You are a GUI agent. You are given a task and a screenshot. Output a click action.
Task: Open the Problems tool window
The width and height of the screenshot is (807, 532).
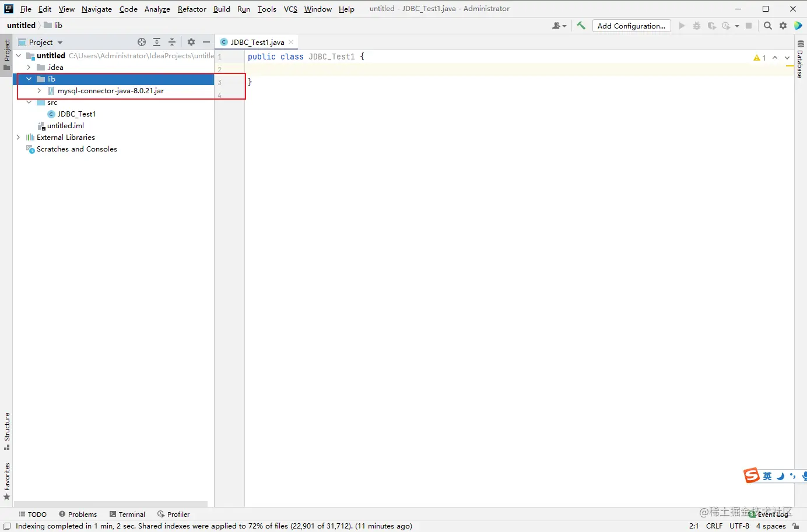pos(78,515)
